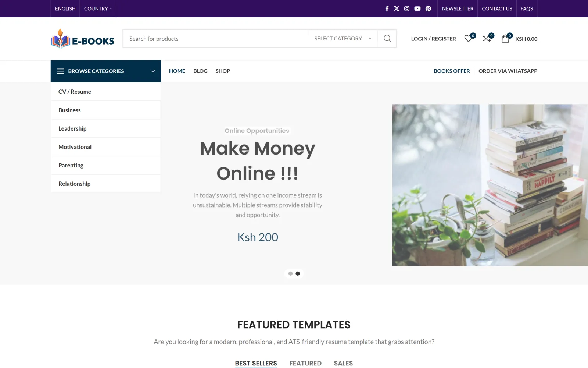Open Order Via WhatsApp link

tap(508, 71)
